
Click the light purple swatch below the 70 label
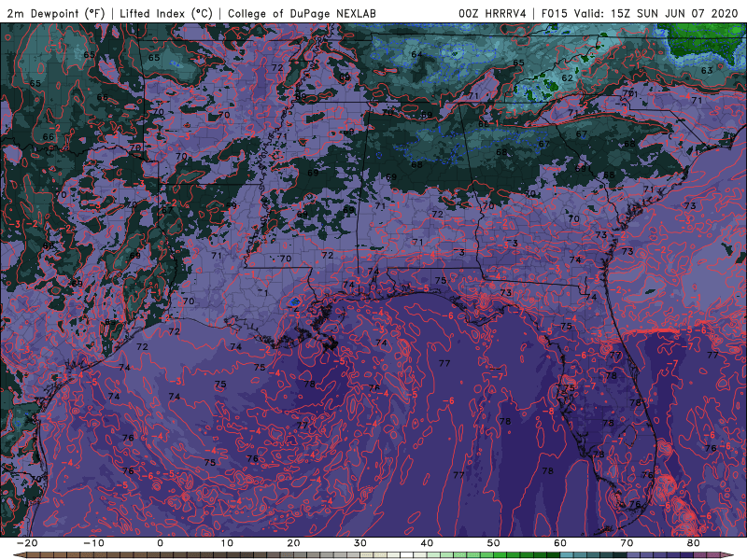click(x=634, y=555)
